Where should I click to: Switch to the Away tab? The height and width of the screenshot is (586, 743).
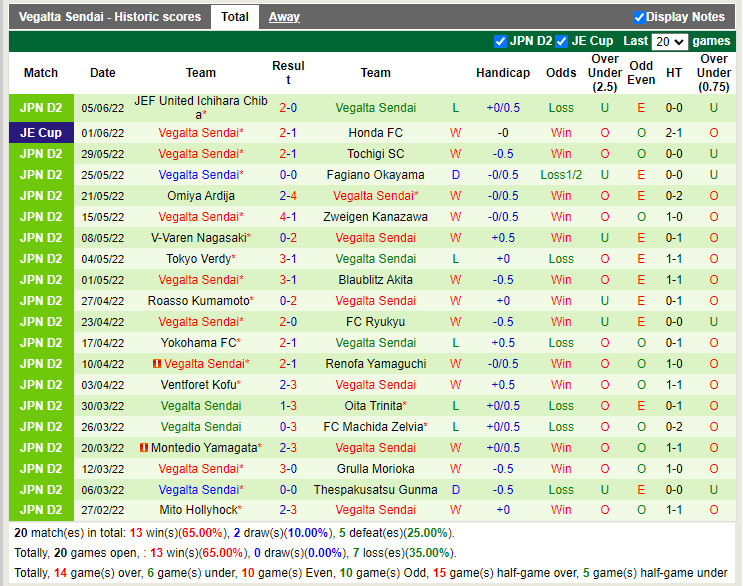284,17
